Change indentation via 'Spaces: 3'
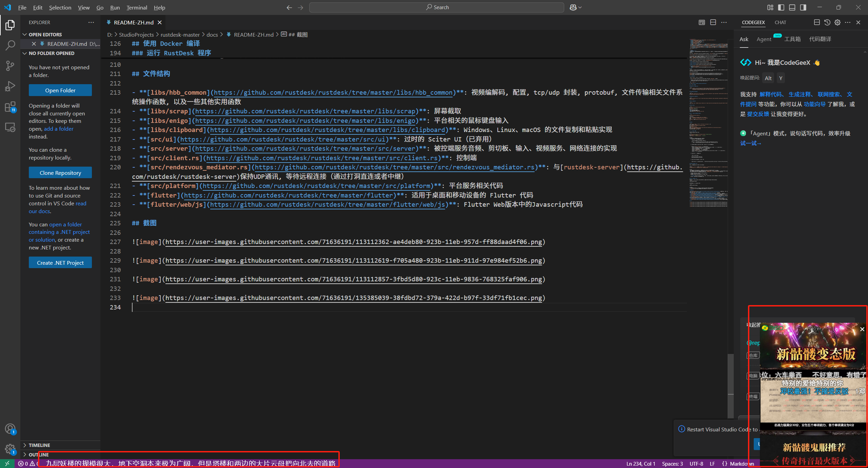 click(672, 464)
